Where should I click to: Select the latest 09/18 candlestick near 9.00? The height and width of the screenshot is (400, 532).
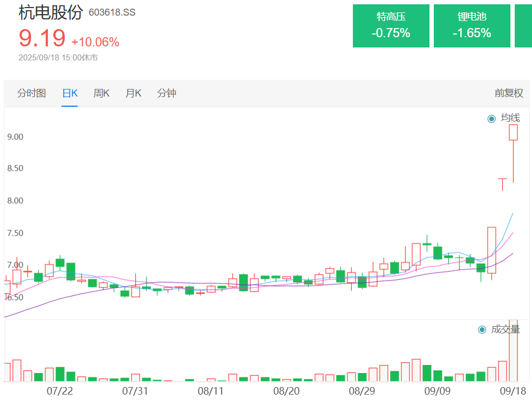[513, 133]
